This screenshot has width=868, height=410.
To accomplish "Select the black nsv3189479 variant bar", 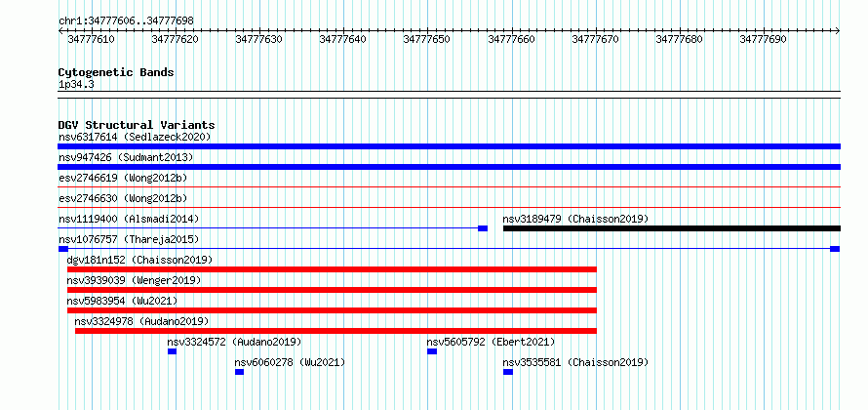I will [x=672, y=228].
